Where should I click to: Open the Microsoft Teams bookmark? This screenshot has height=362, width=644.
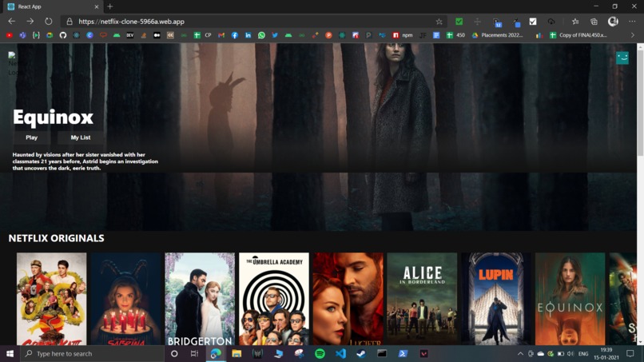pos(22,35)
